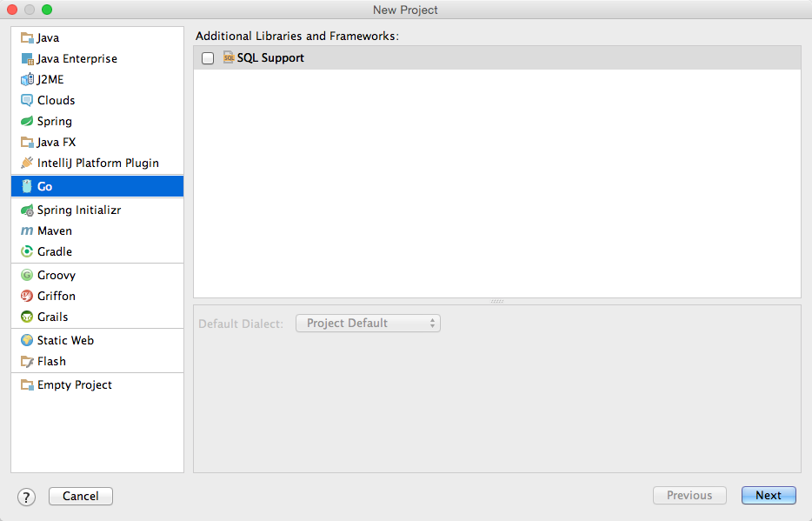Click the Gradle elephant icon
The height and width of the screenshot is (521, 812).
(x=28, y=251)
